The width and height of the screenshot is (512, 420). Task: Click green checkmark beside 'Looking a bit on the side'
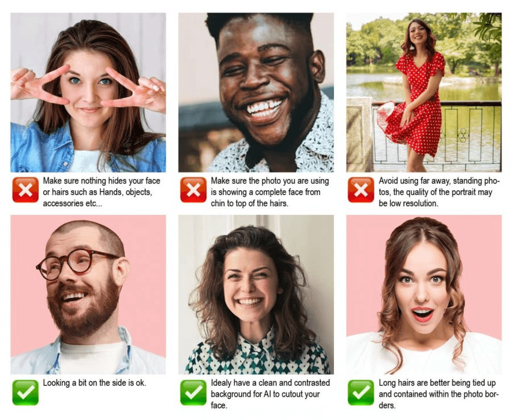tap(25, 392)
